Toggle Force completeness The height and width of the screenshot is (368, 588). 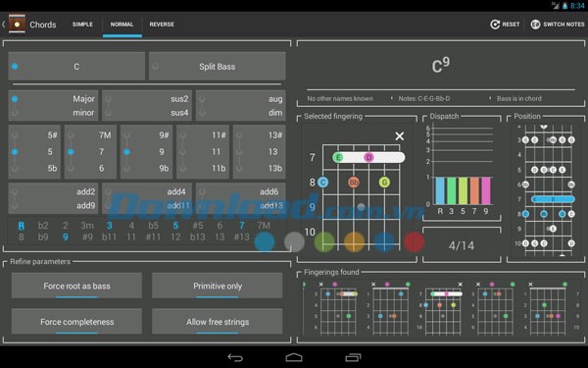point(76,322)
